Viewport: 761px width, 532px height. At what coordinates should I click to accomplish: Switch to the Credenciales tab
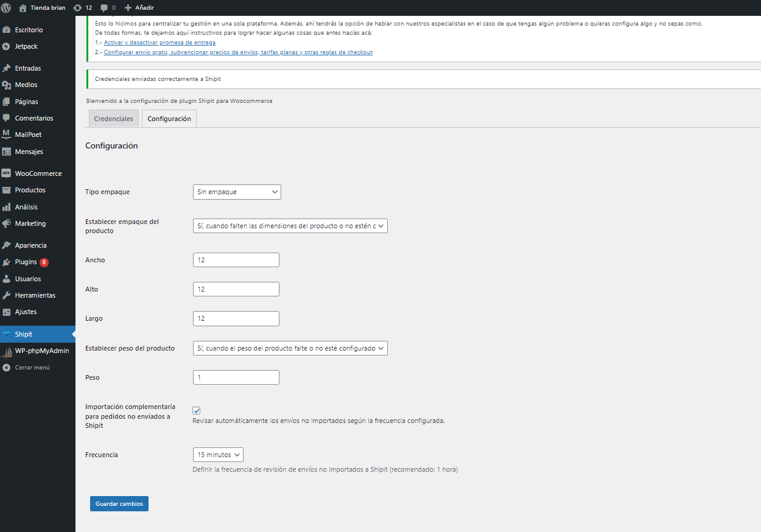pyautogui.click(x=113, y=119)
